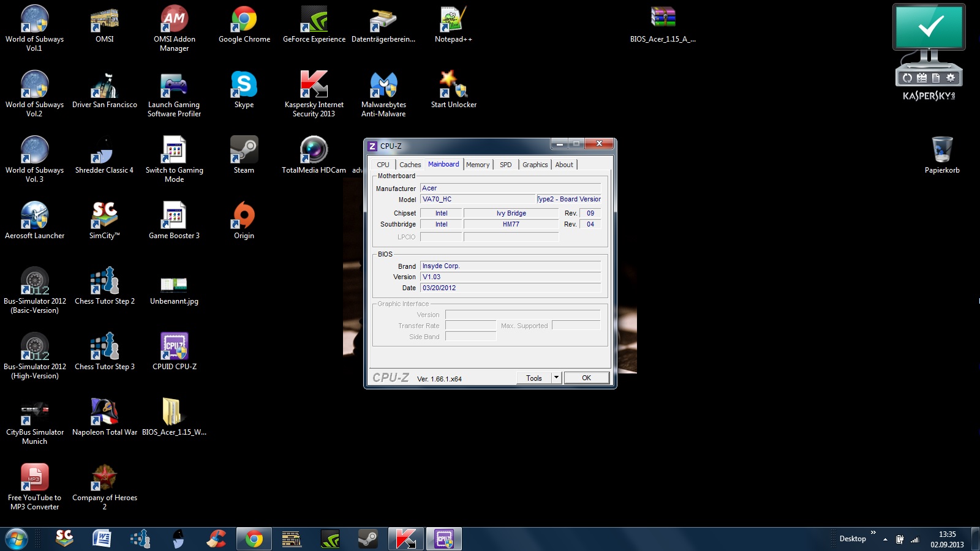Select Game Booster 3 desktop shortcut
Image resolution: width=980 pixels, height=551 pixels.
175,221
